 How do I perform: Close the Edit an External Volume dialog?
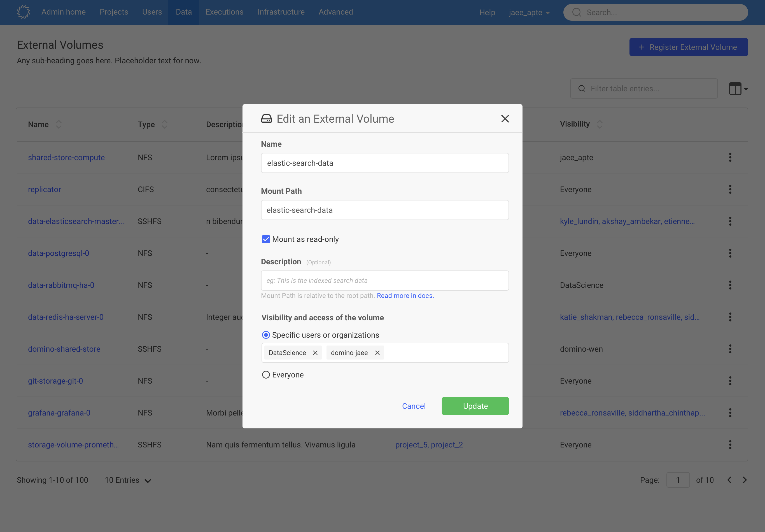pyautogui.click(x=505, y=119)
